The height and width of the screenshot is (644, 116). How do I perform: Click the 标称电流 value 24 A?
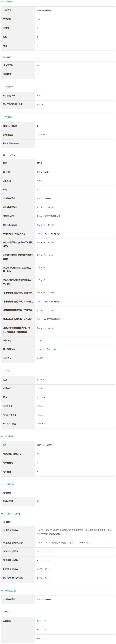click(x=39, y=341)
